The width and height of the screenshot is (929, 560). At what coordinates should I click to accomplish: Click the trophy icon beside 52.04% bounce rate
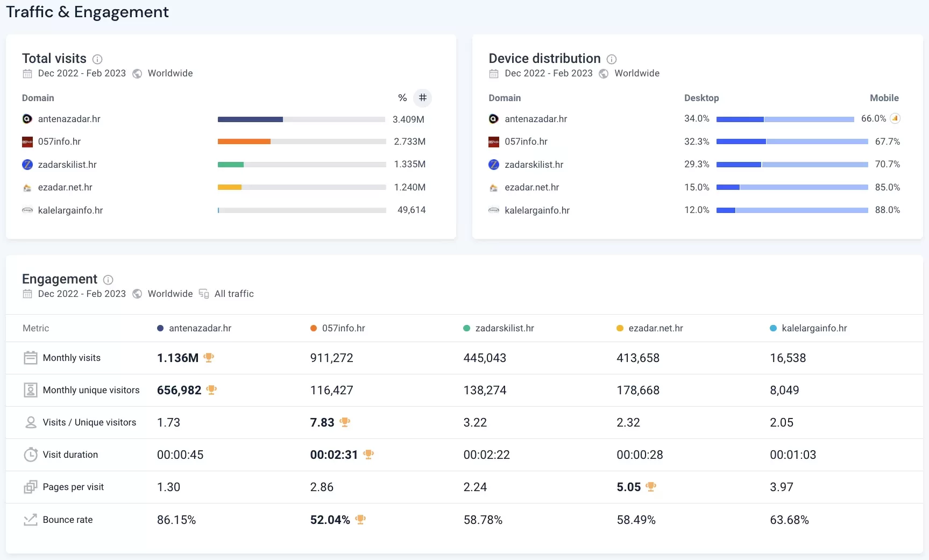360,520
